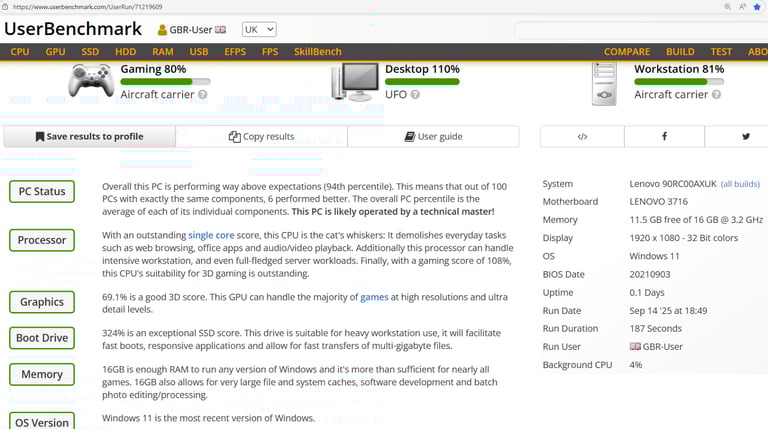Click the OS Version button
The height and width of the screenshot is (429, 768).
coord(42,422)
